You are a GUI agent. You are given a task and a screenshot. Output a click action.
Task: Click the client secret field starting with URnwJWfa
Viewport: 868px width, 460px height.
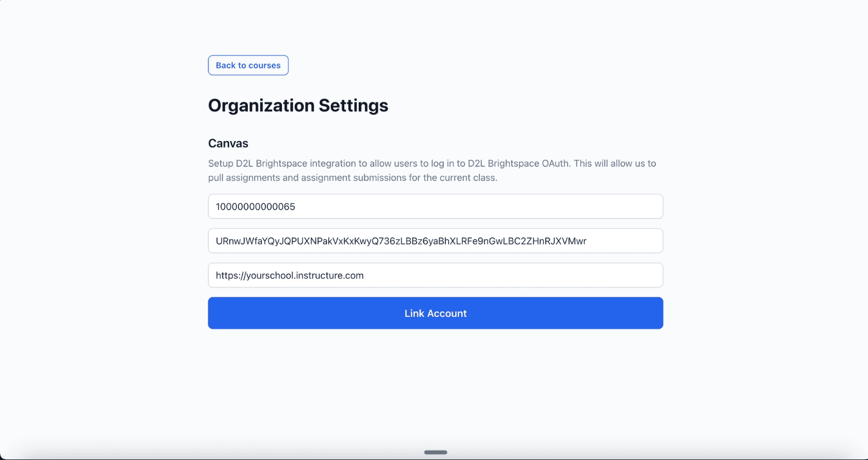[435, 241]
